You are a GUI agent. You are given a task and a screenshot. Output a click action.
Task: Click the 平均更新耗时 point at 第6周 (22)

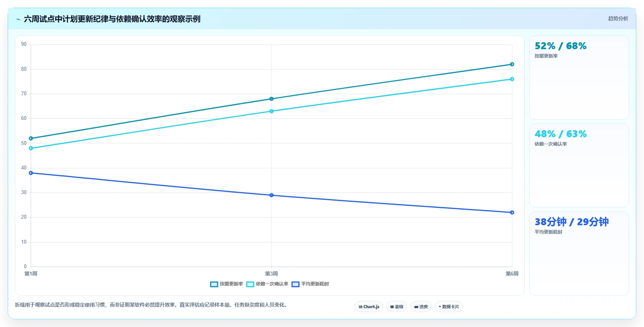512,212
